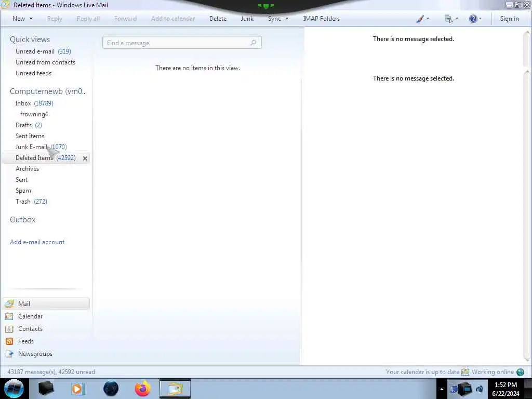The height and width of the screenshot is (399, 532).
Task: Expand the Help dropdown arrow
Action: click(480, 19)
